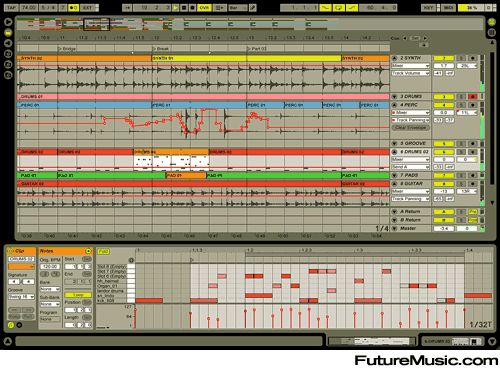This screenshot has width=500, height=370.
Task: Click the Clear Envelope button
Action: point(410,128)
